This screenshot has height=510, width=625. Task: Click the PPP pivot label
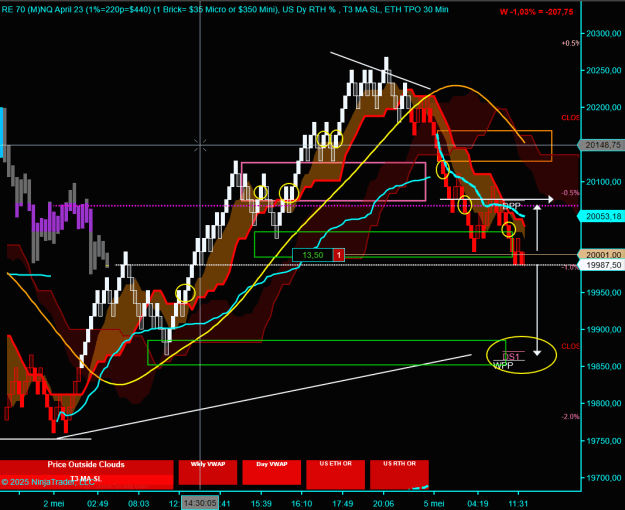point(511,206)
